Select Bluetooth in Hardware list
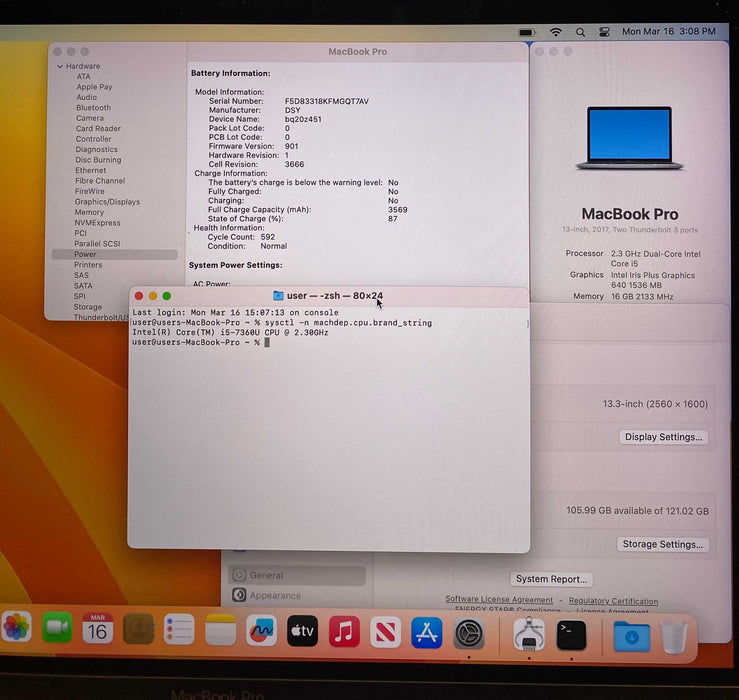 point(93,107)
